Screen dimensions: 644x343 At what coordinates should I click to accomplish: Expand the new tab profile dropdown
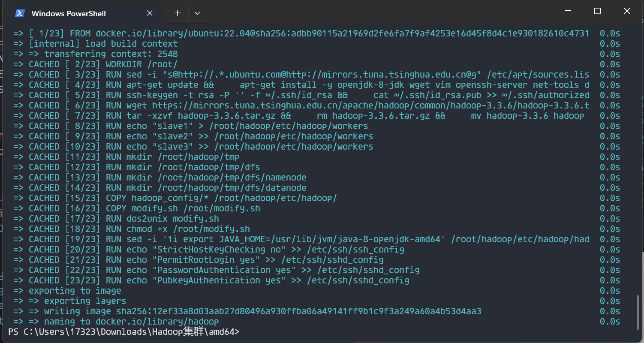tap(197, 13)
